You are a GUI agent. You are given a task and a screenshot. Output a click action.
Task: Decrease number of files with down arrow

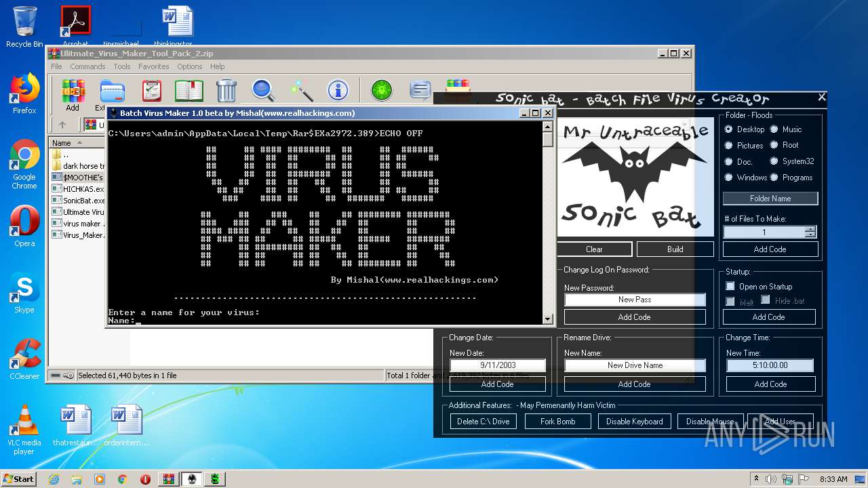(810, 235)
